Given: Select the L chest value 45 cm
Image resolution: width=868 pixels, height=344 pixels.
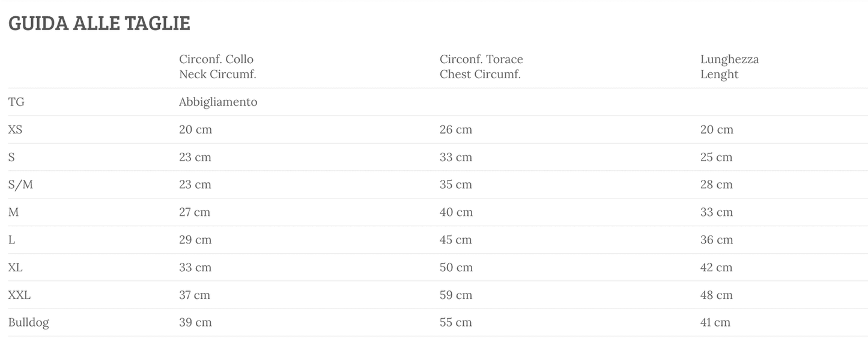Looking at the screenshot, I should 456,240.
